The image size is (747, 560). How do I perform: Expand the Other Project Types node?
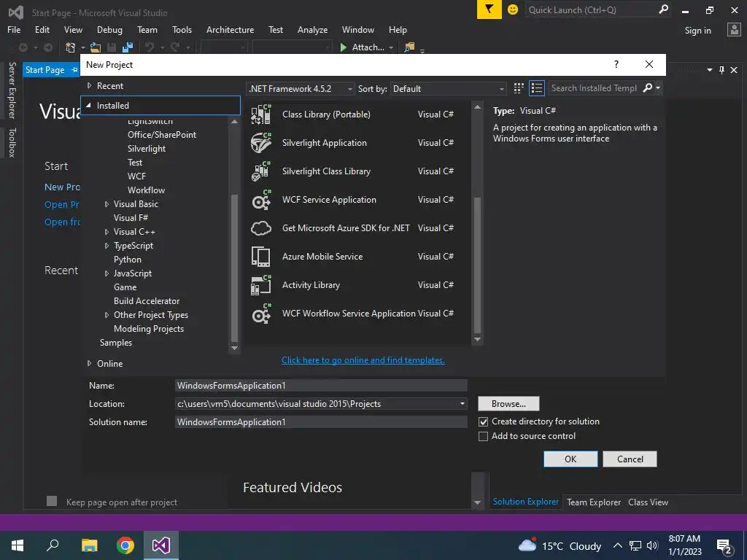(107, 315)
